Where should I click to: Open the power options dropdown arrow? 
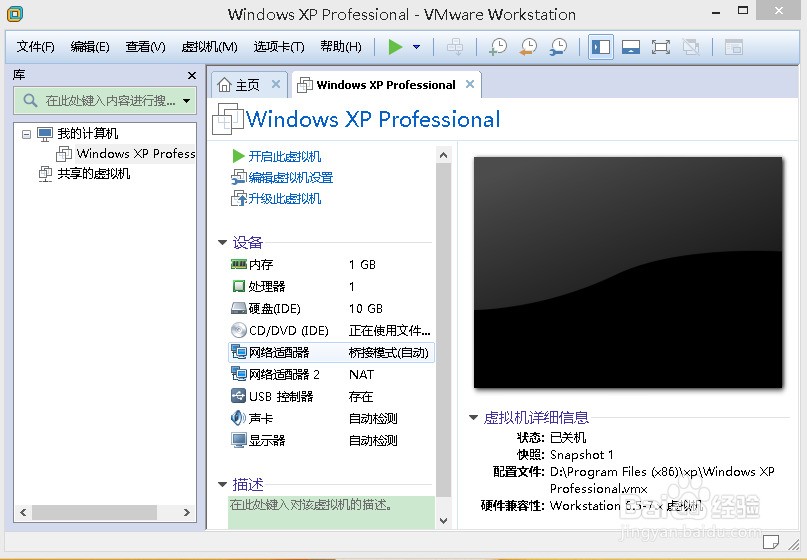tap(416, 47)
